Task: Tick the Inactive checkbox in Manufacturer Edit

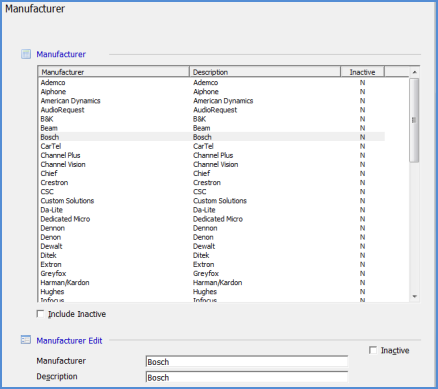Action: pyautogui.click(x=373, y=350)
